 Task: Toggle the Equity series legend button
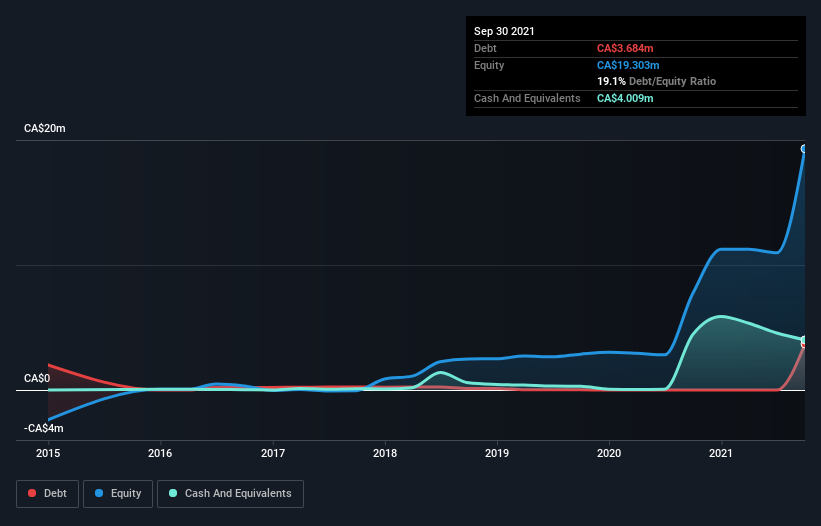click(x=118, y=494)
